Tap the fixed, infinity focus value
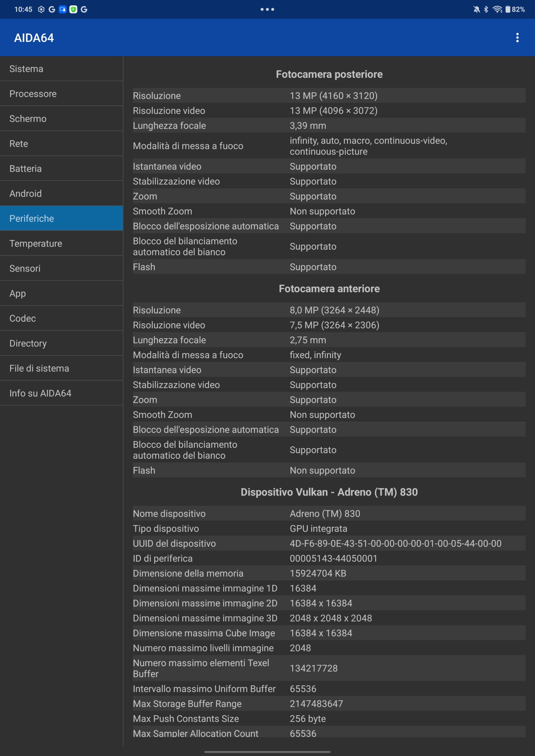 pyautogui.click(x=315, y=355)
